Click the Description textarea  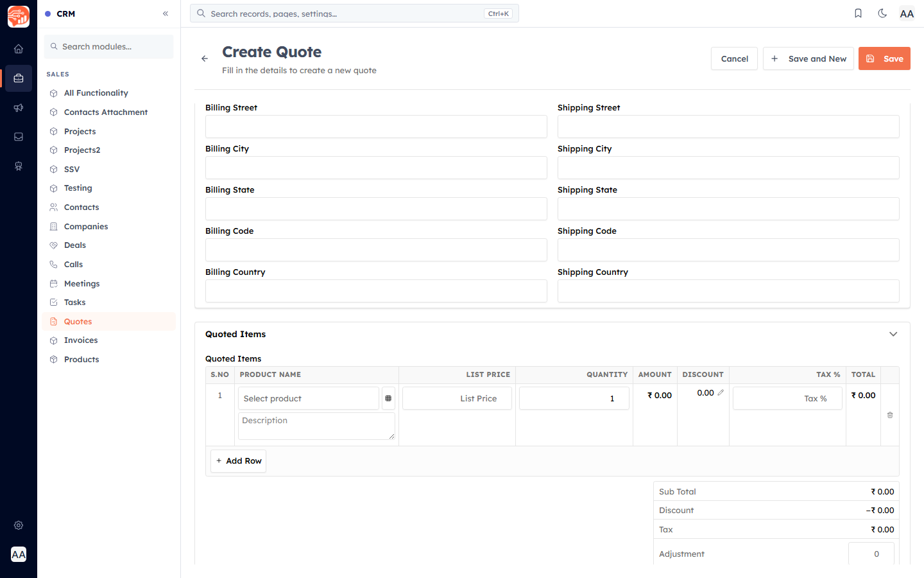pos(316,426)
